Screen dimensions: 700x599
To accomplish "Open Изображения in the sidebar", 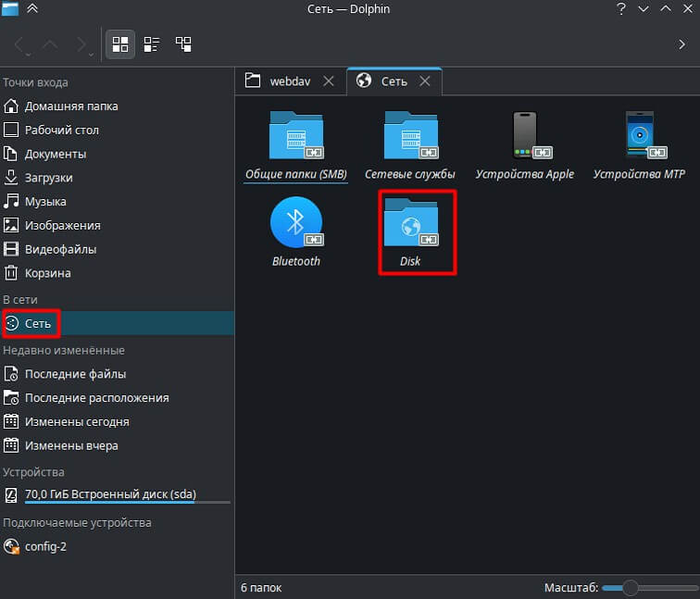I will click(x=117, y=225).
